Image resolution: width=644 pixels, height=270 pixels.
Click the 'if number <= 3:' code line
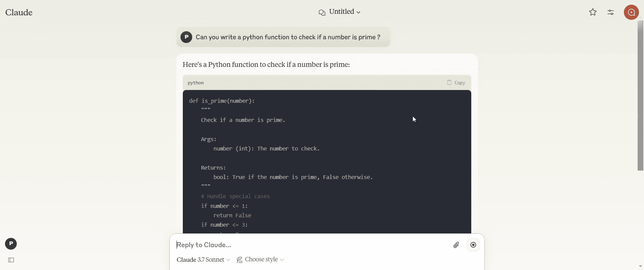tap(224, 225)
